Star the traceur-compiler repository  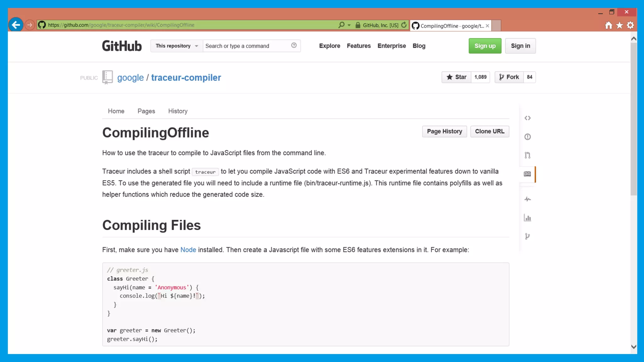(456, 77)
